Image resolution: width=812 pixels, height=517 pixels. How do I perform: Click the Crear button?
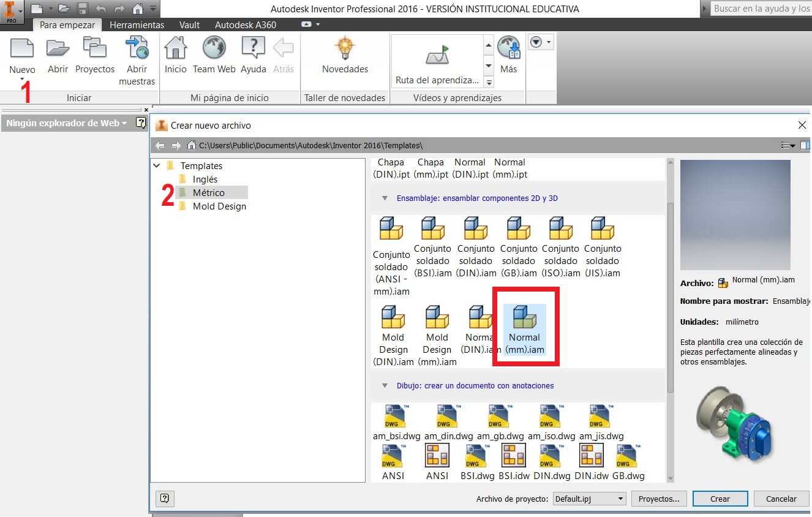coord(720,499)
